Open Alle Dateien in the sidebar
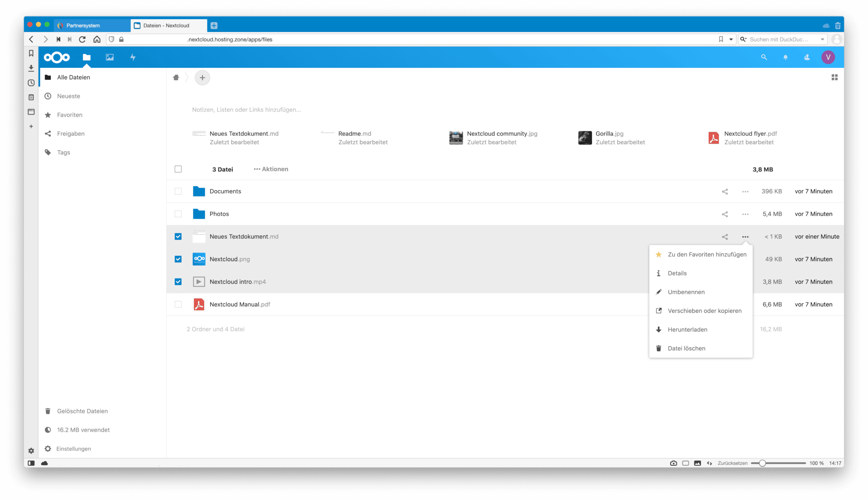 point(102,78)
